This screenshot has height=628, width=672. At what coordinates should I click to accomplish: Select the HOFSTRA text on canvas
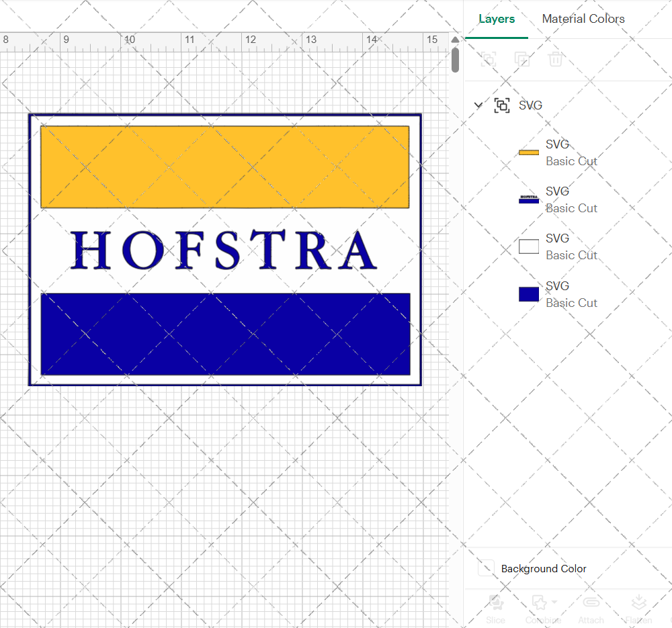[224, 250]
